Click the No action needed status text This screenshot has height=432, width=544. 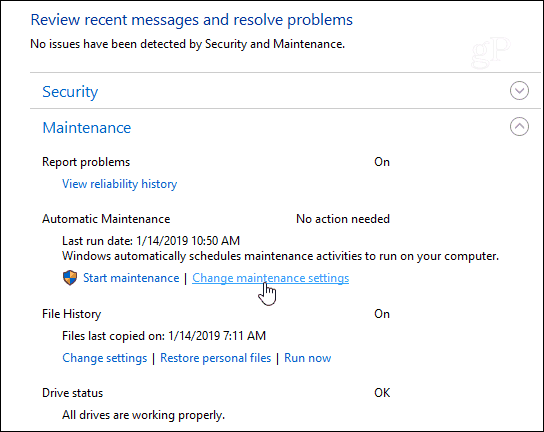tap(343, 219)
